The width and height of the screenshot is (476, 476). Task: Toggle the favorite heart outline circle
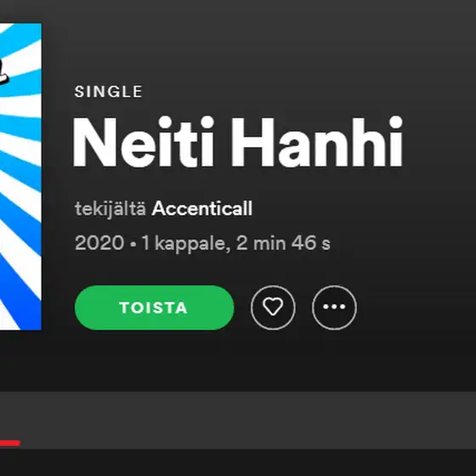pos(273,307)
